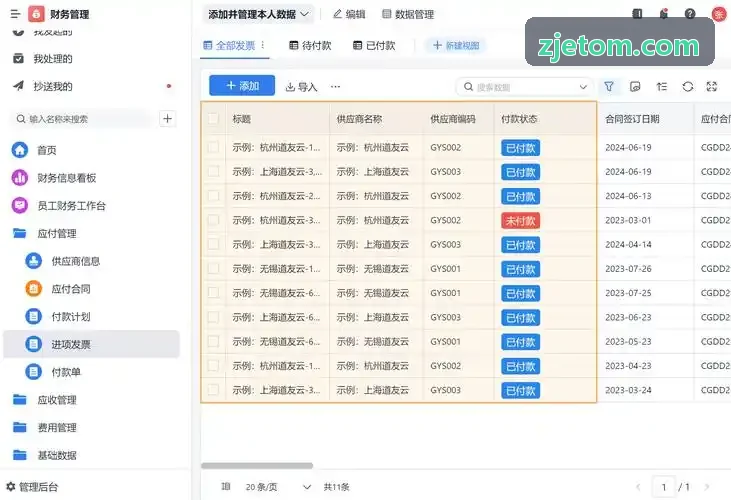This screenshot has width=731, height=500.
Task: Open 供应商信息 form icon
Action: (x=34, y=261)
